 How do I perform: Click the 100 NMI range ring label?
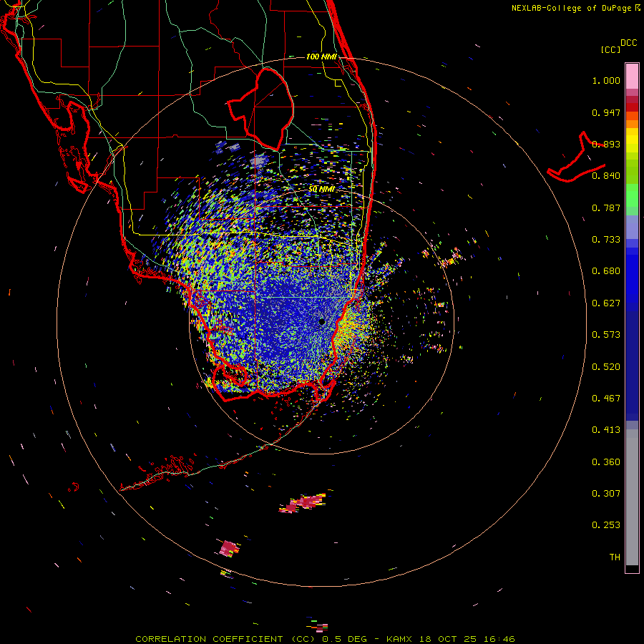pos(321,57)
